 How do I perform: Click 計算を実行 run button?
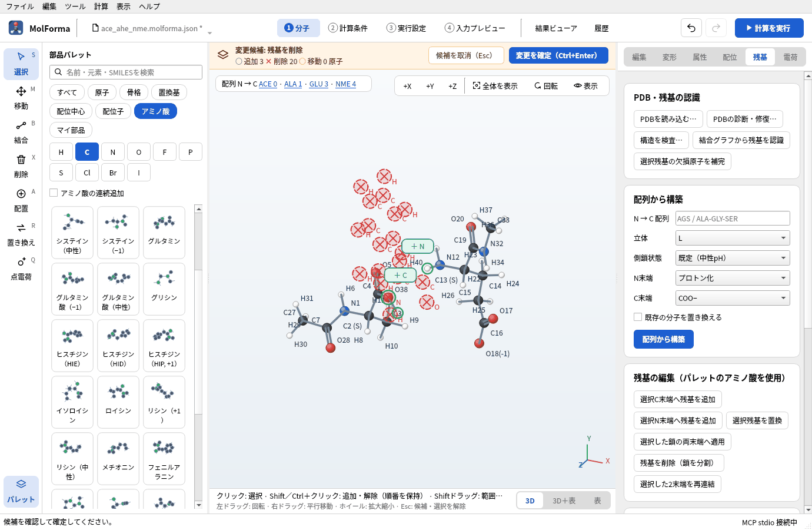(x=769, y=28)
